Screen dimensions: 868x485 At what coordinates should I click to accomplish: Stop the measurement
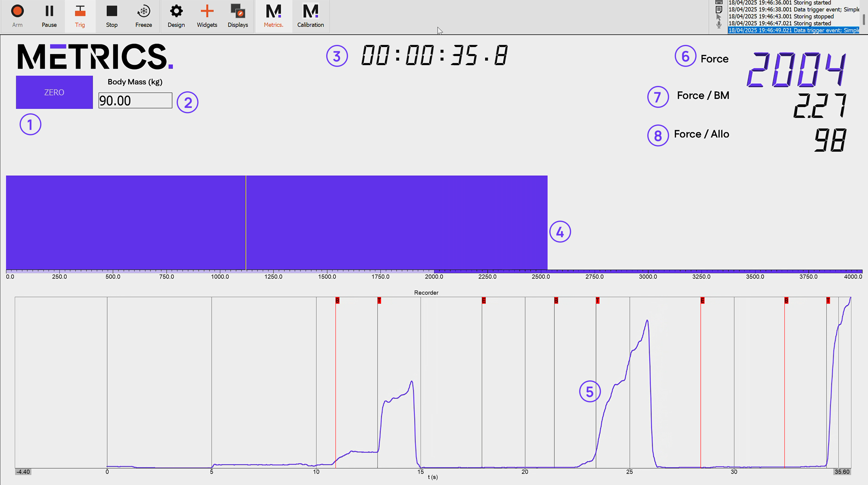click(x=112, y=16)
